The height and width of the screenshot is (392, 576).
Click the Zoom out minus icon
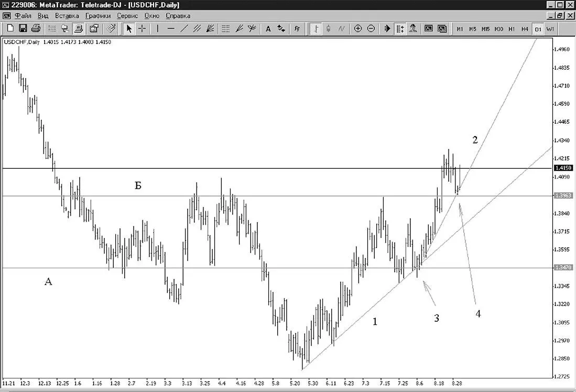pos(371,28)
